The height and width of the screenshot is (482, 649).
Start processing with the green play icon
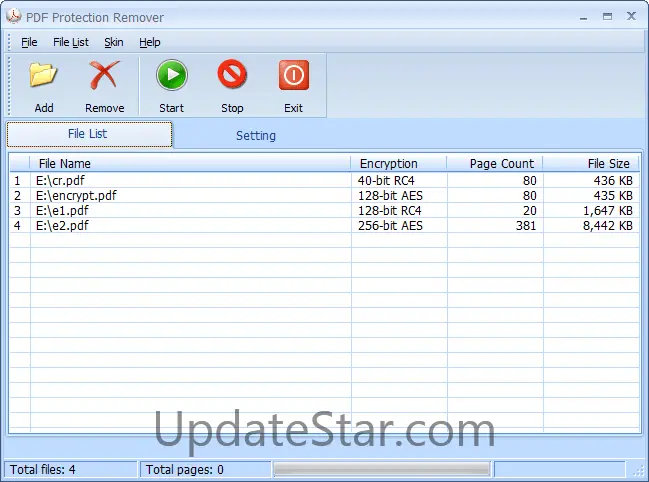pyautogui.click(x=172, y=75)
